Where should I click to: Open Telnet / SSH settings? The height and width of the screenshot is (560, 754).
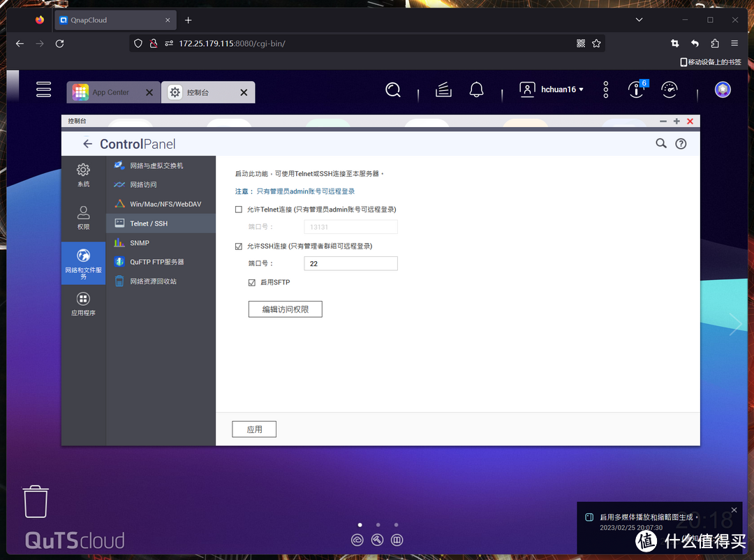(161, 223)
